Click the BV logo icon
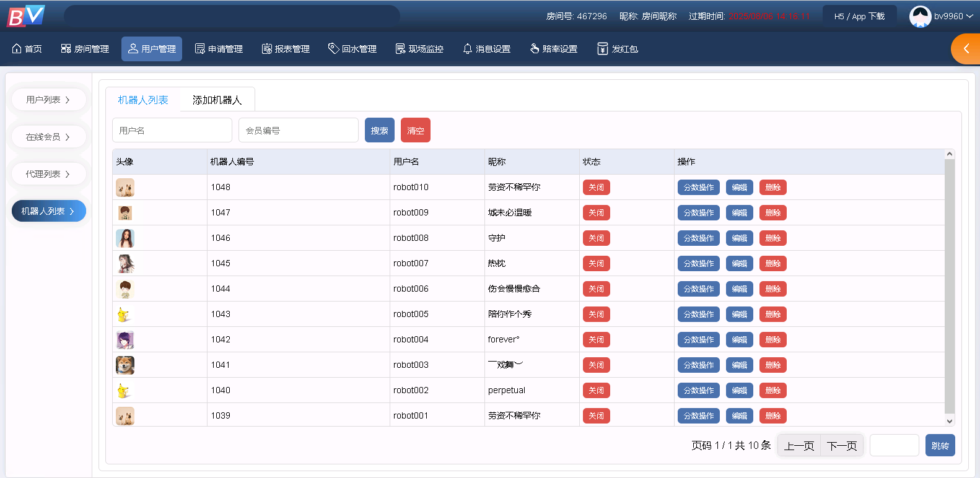The width and height of the screenshot is (980, 478). tap(26, 15)
